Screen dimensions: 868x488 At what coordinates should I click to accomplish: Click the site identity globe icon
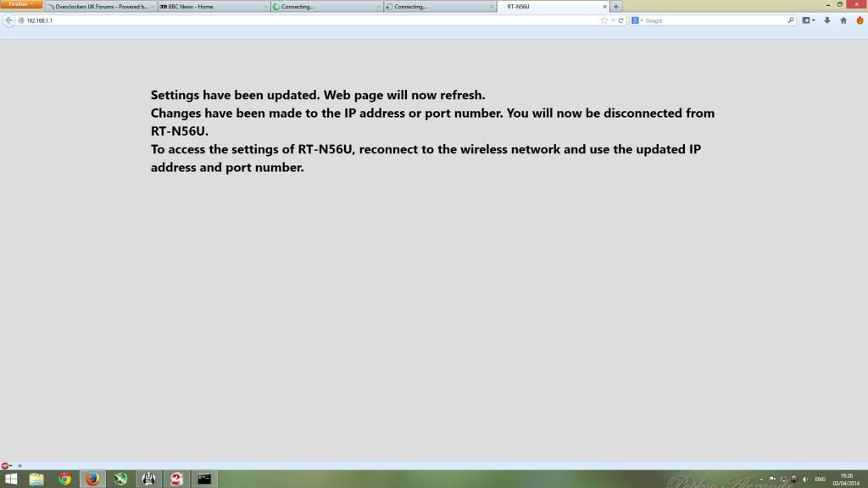tap(21, 20)
